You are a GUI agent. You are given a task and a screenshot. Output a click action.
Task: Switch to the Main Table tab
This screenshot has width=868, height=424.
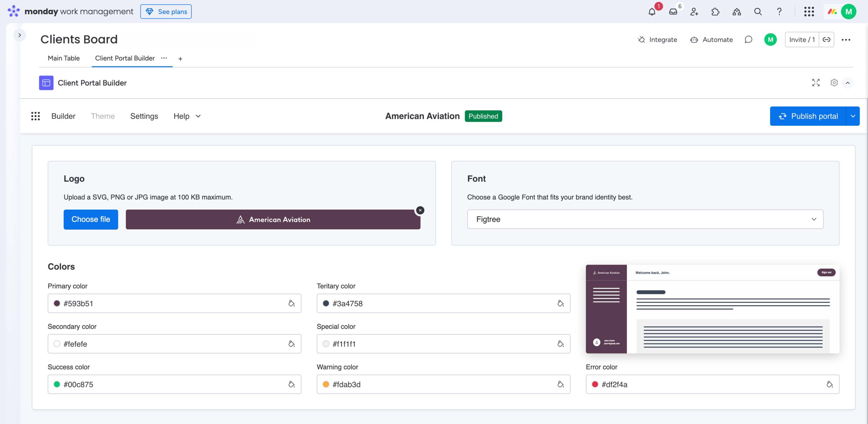click(64, 58)
